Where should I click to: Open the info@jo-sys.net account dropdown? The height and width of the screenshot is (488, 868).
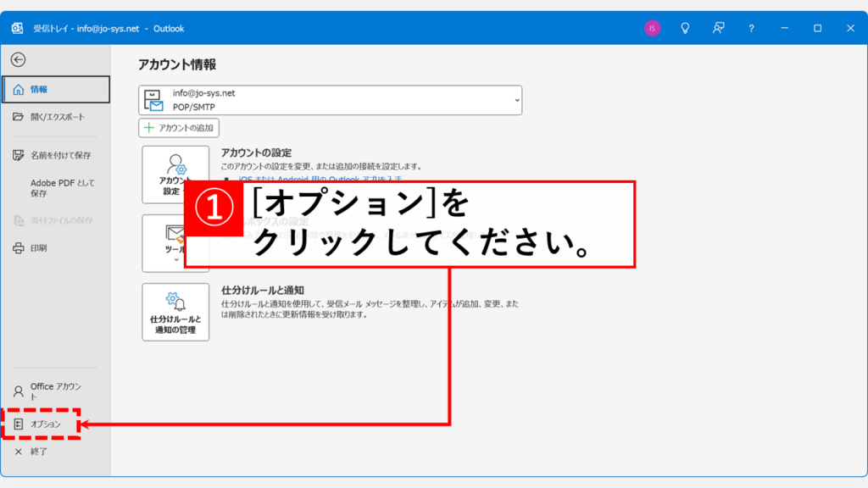coord(331,100)
